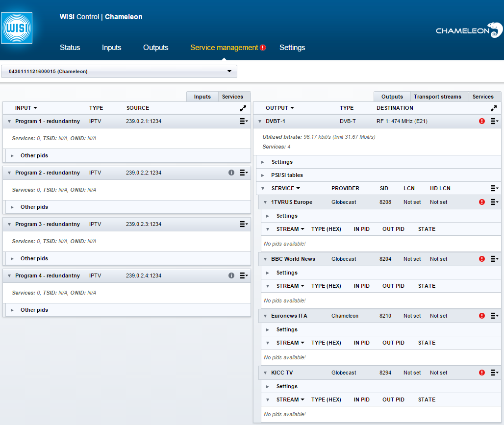Click the WISI logo icon
This screenshot has height=425, width=504.
pos(17,28)
